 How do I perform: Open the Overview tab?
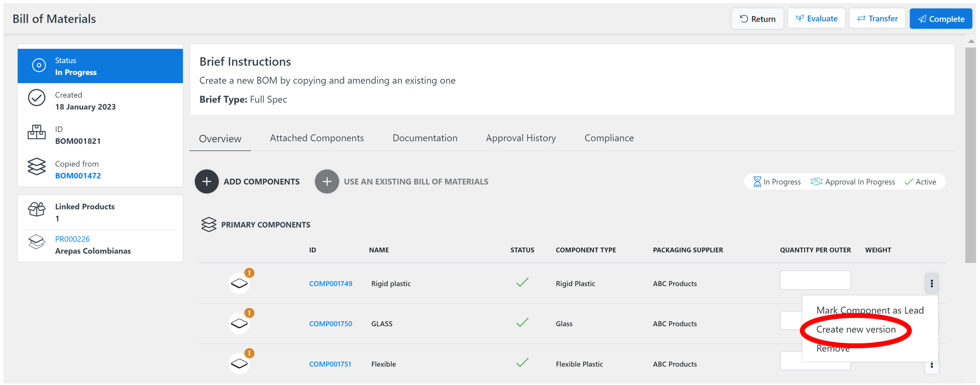[220, 139]
